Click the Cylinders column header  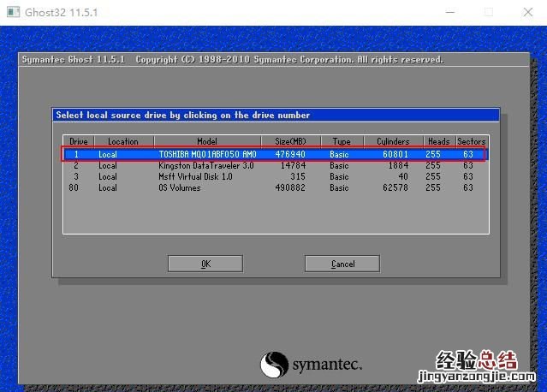tap(392, 141)
